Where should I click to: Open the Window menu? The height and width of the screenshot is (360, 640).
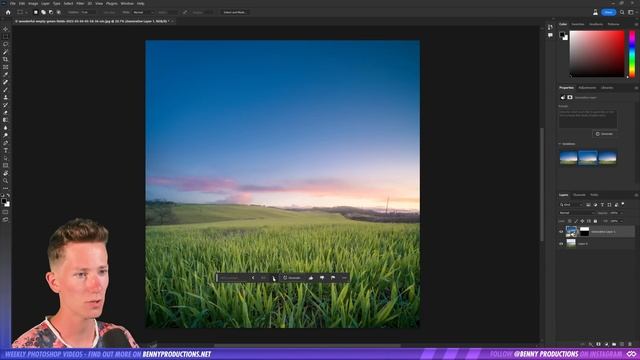(127, 3)
